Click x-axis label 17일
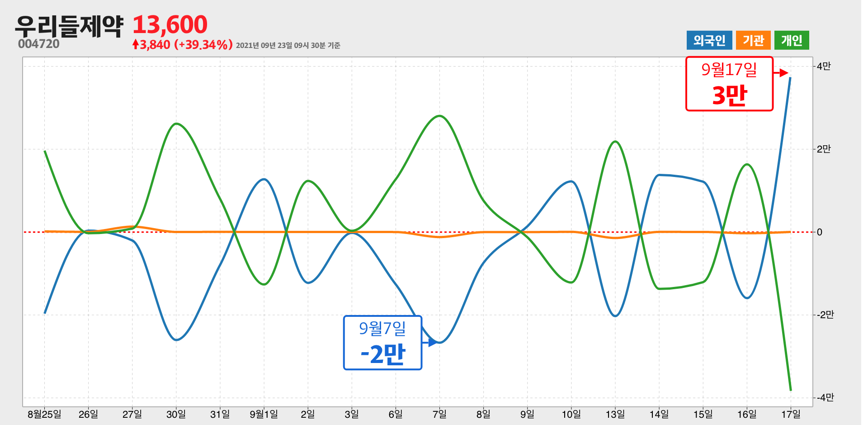Viewport: 868px width, 425px height. 791,414
